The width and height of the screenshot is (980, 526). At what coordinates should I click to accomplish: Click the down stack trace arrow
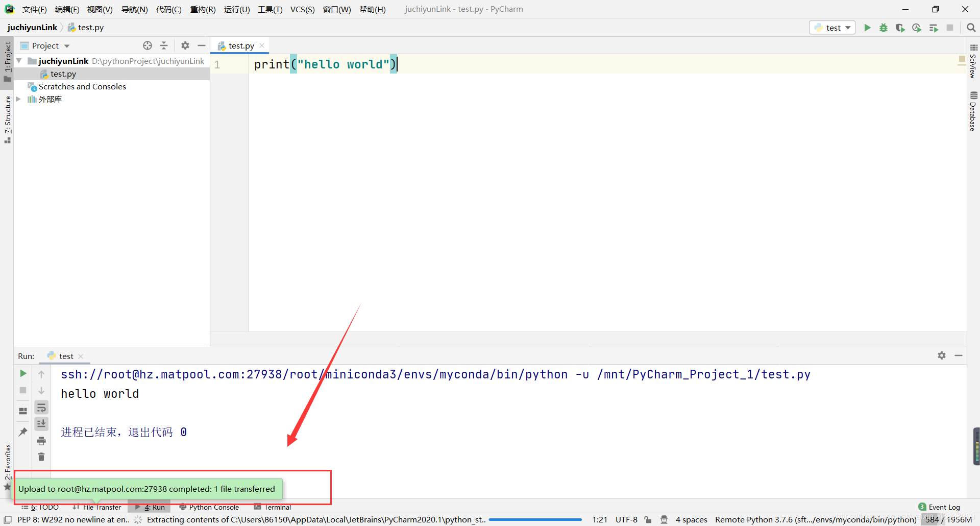click(41, 390)
